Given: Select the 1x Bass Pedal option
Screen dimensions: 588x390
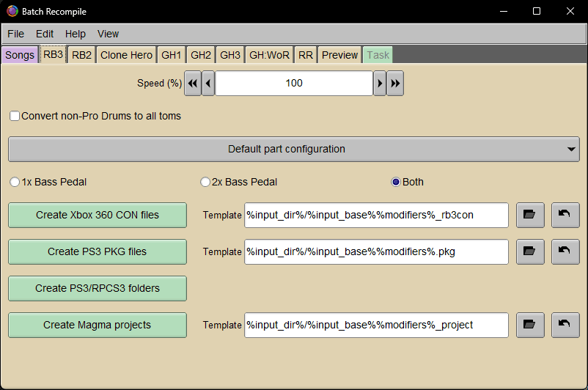Looking at the screenshot, I should [x=14, y=182].
